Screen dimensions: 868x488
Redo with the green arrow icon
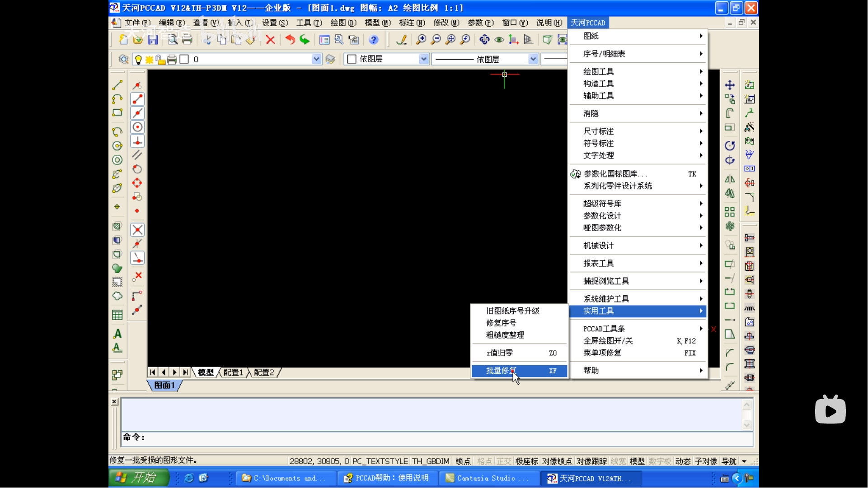pos(305,40)
